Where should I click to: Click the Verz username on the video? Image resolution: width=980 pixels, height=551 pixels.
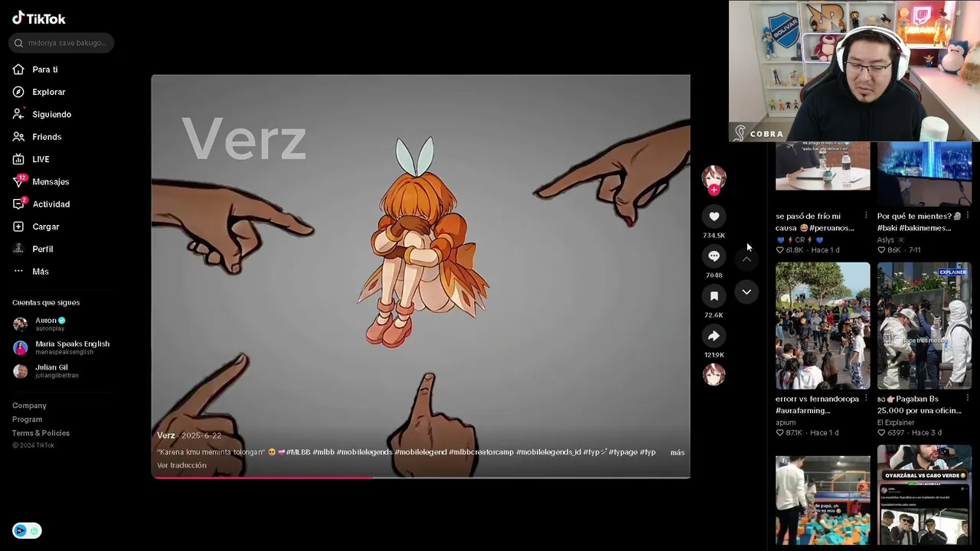[166, 435]
